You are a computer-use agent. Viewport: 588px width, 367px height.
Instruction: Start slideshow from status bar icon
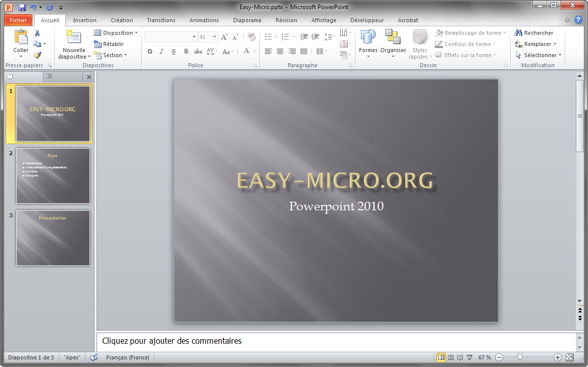[x=469, y=357]
